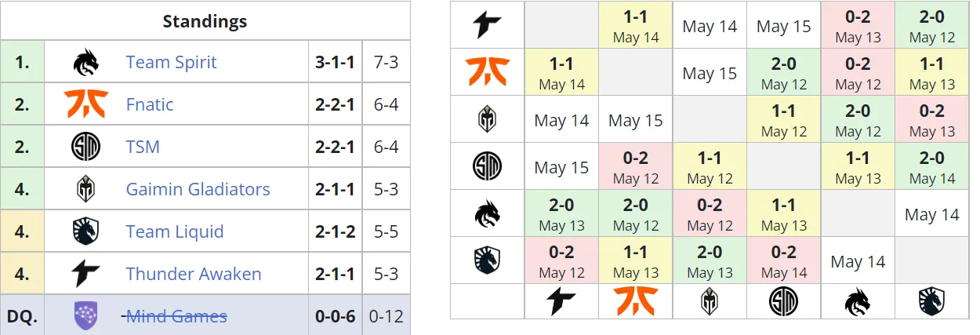Click the Fnatic logo in standings table

(x=85, y=104)
